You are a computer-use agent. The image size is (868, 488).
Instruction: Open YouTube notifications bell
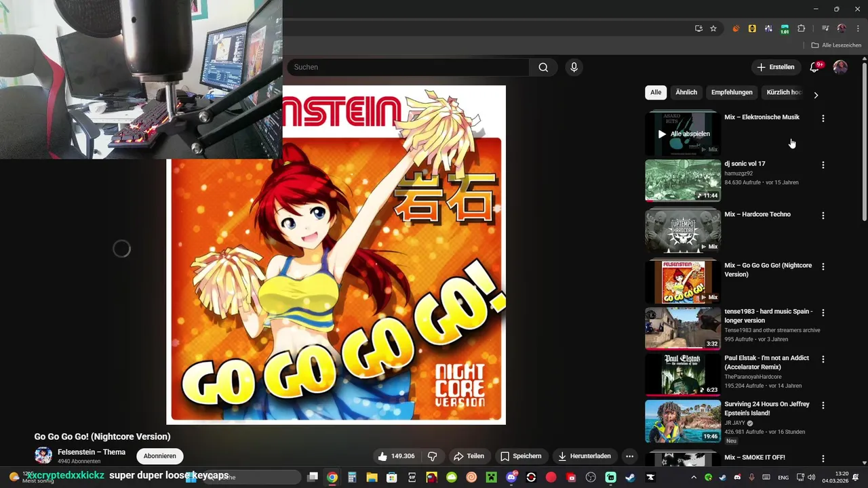tap(815, 67)
